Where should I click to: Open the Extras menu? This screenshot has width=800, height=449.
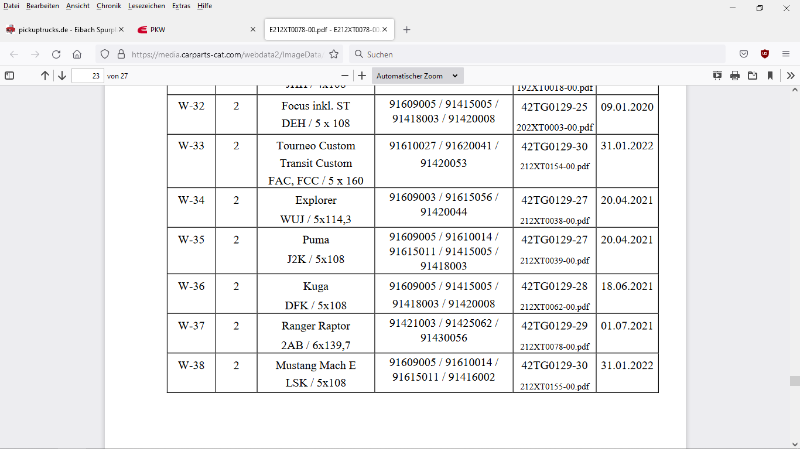(181, 6)
